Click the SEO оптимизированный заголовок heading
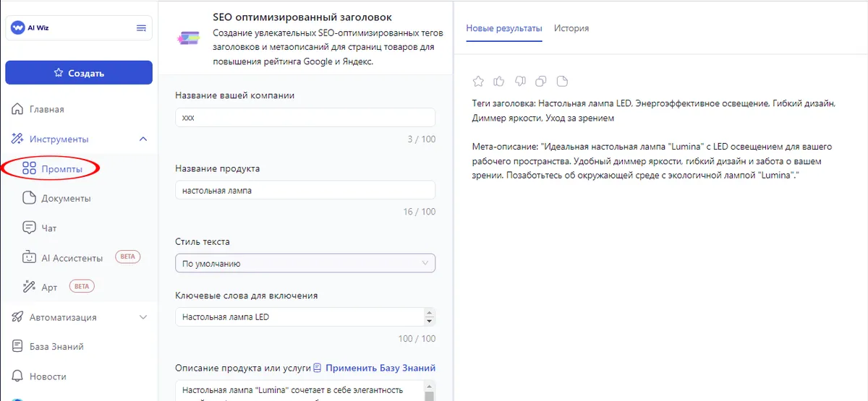Image resolution: width=868 pixels, height=401 pixels. [303, 17]
